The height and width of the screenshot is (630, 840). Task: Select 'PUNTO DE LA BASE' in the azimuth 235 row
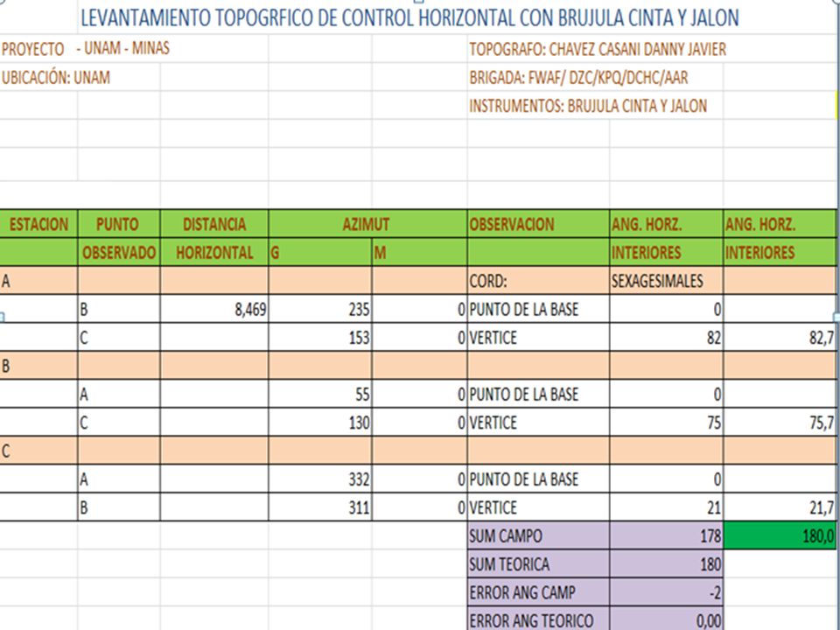[x=538, y=309]
